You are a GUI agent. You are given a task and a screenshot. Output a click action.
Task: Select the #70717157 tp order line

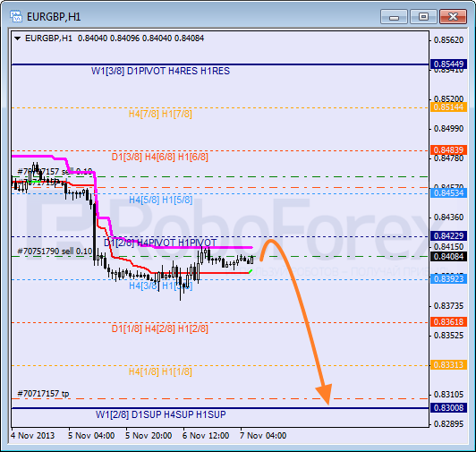43,394
